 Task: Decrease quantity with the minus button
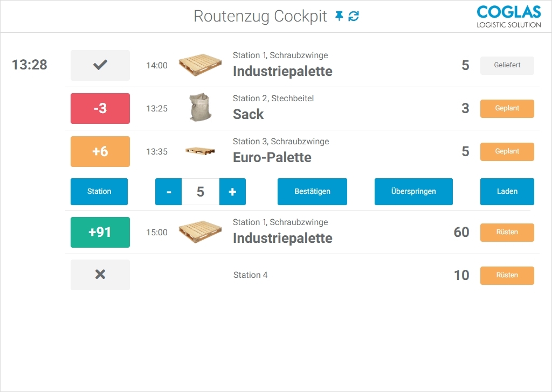point(169,192)
